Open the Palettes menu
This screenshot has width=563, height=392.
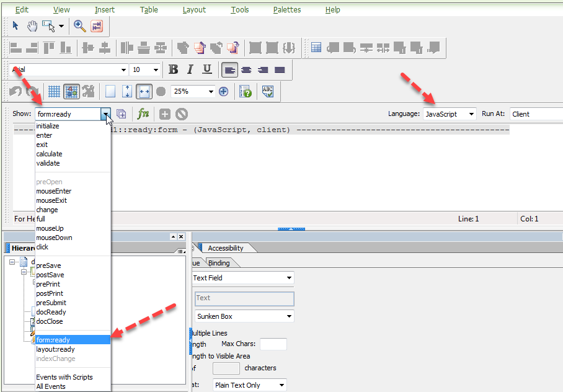point(287,10)
